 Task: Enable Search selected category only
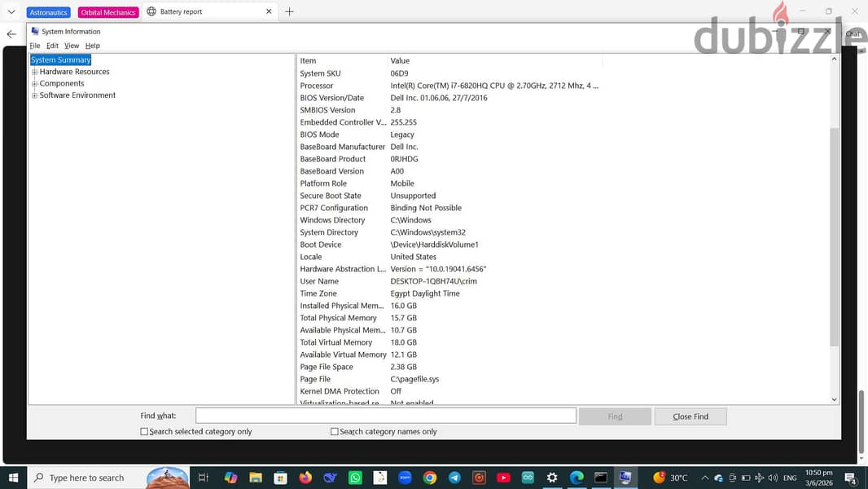point(144,431)
